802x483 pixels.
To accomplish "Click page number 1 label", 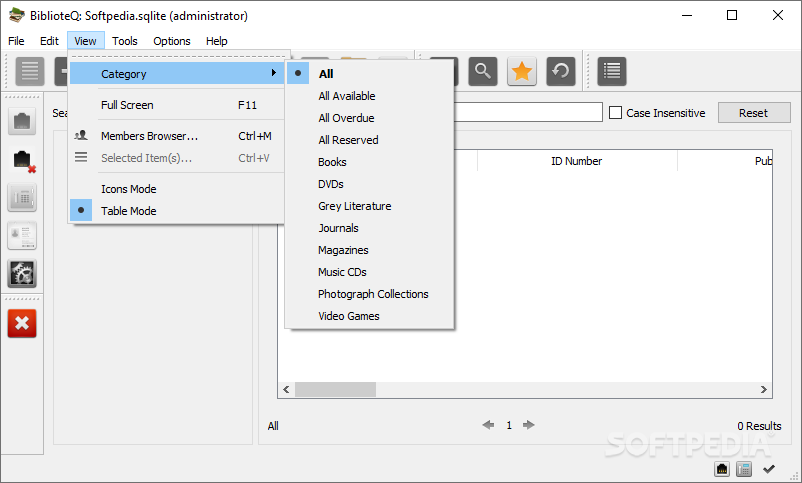I will pos(509,425).
